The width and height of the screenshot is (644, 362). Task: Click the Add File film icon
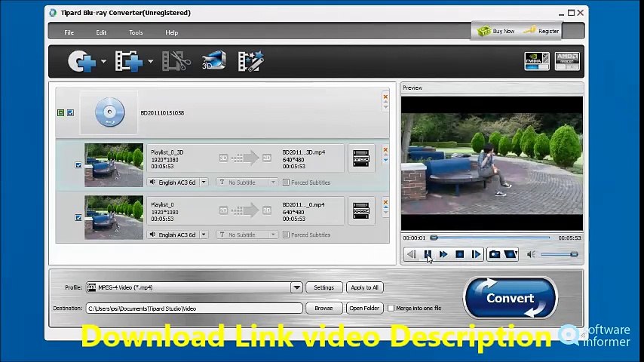(x=128, y=61)
